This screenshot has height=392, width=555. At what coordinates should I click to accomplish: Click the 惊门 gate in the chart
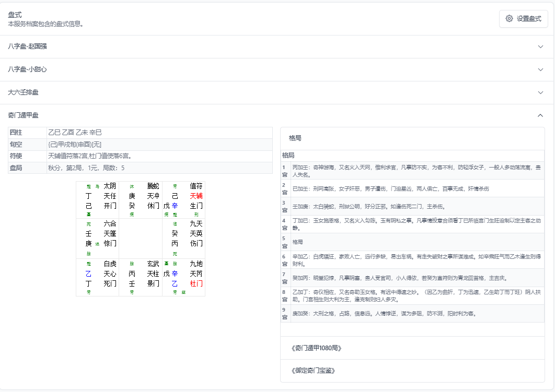(110, 243)
